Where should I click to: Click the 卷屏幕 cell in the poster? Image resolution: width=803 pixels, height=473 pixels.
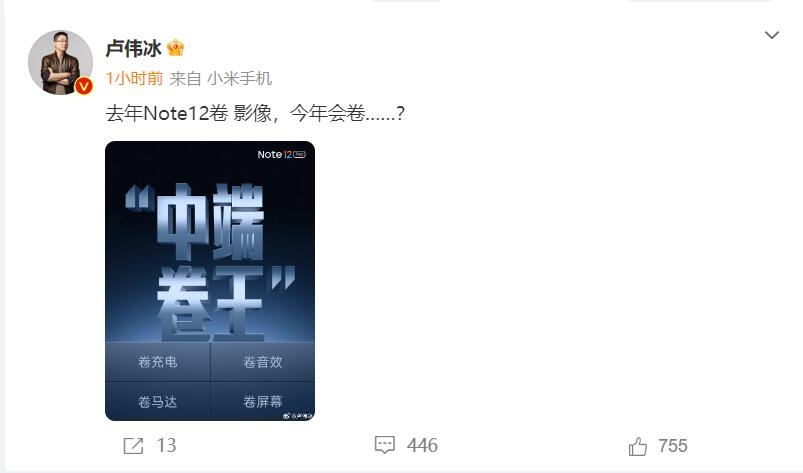click(x=263, y=401)
